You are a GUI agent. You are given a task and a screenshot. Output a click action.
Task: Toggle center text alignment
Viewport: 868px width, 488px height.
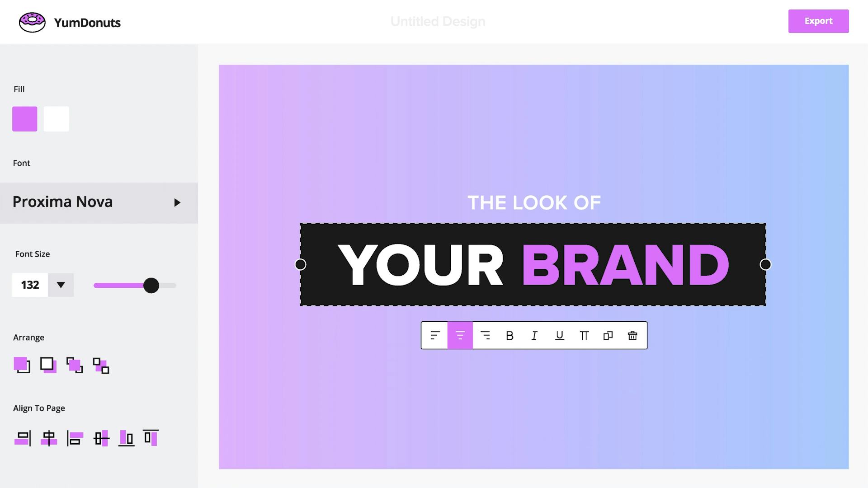(x=460, y=335)
